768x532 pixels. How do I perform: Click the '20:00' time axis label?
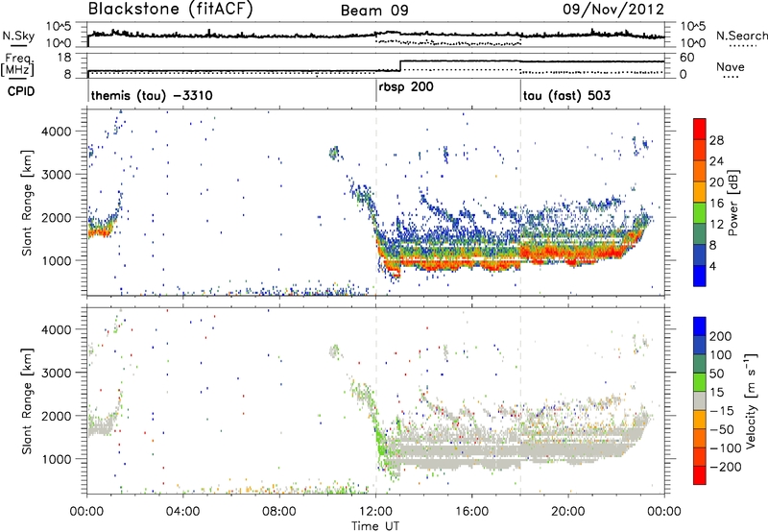tap(568, 512)
